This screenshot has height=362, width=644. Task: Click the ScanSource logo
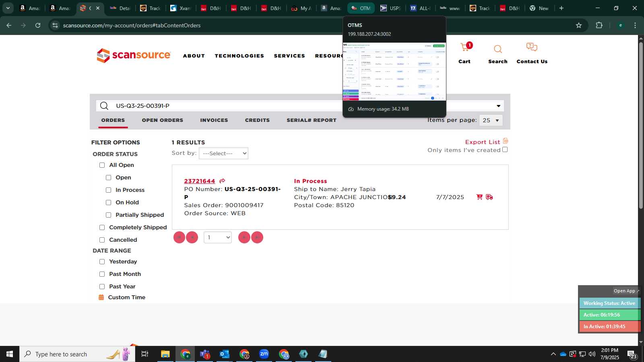(134, 56)
